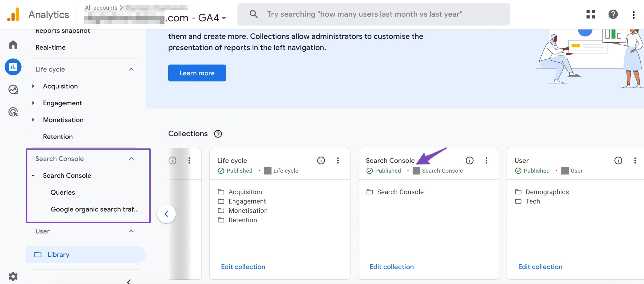Screen dimensions: 644x284
Task: Edit the Search Console collection
Action: pos(392,267)
